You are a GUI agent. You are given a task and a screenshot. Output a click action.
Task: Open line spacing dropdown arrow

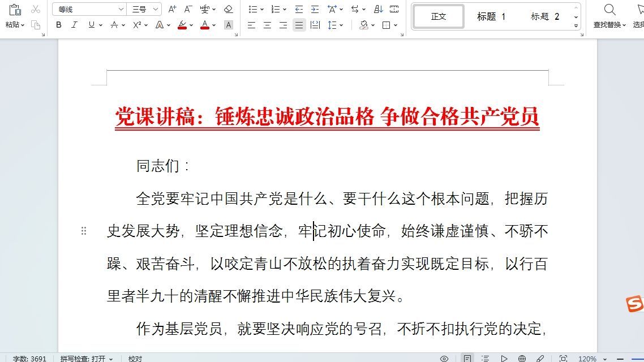pyautogui.click(x=341, y=25)
